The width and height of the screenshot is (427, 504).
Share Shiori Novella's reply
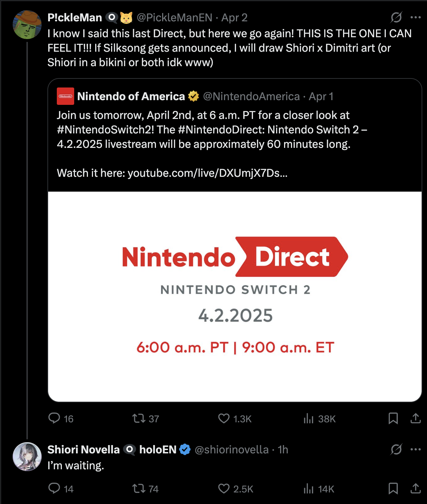point(416,488)
